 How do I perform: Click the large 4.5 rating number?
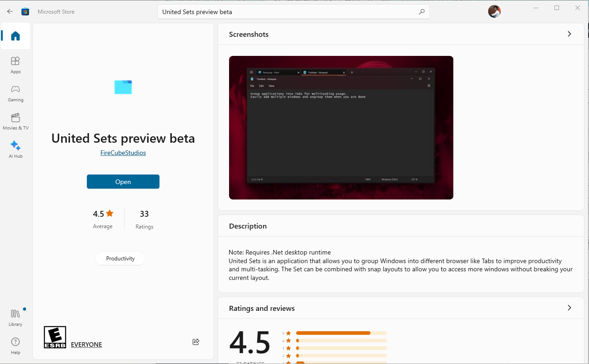(250, 343)
